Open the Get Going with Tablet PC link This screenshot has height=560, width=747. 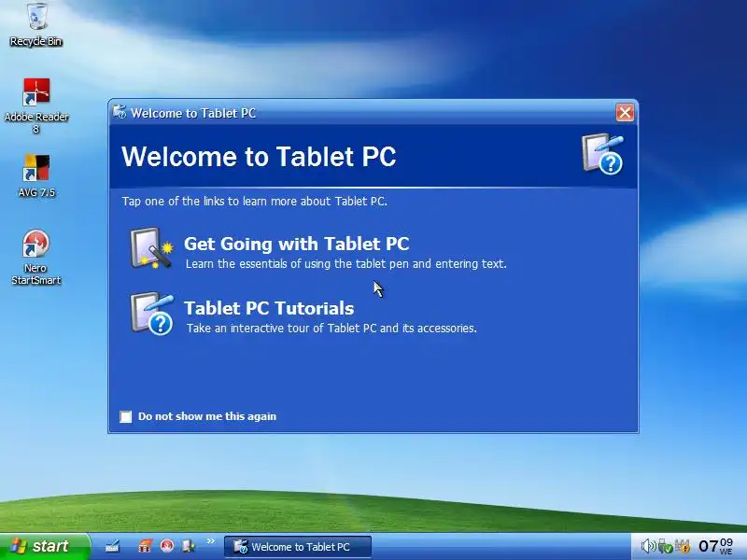tap(296, 244)
